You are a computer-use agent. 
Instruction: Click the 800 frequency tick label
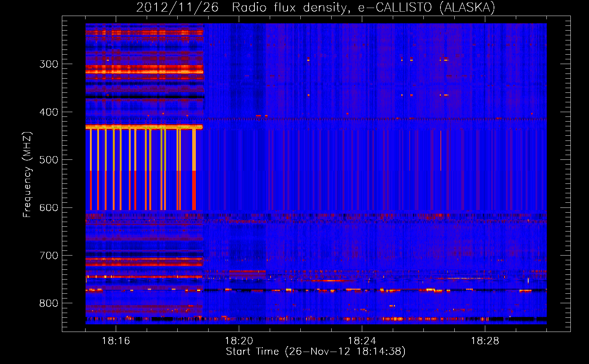(49, 304)
